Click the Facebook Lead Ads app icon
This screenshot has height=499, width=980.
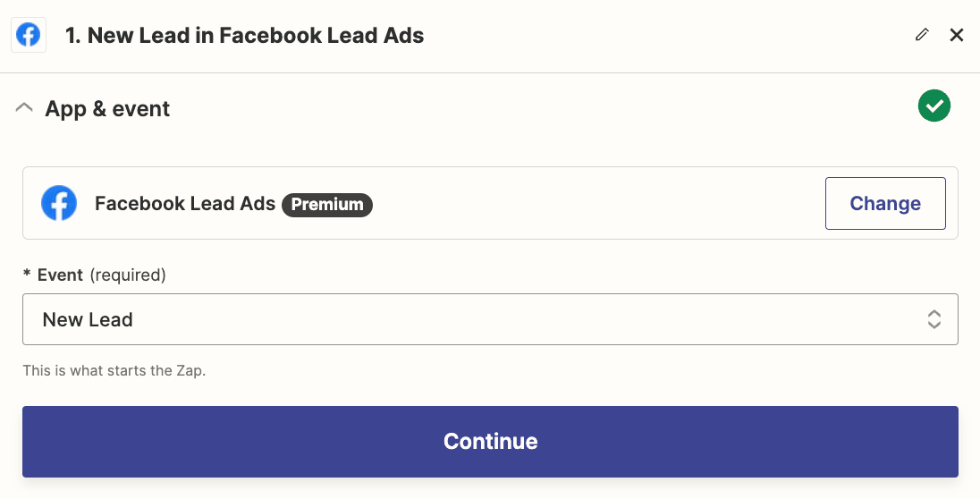coord(59,204)
